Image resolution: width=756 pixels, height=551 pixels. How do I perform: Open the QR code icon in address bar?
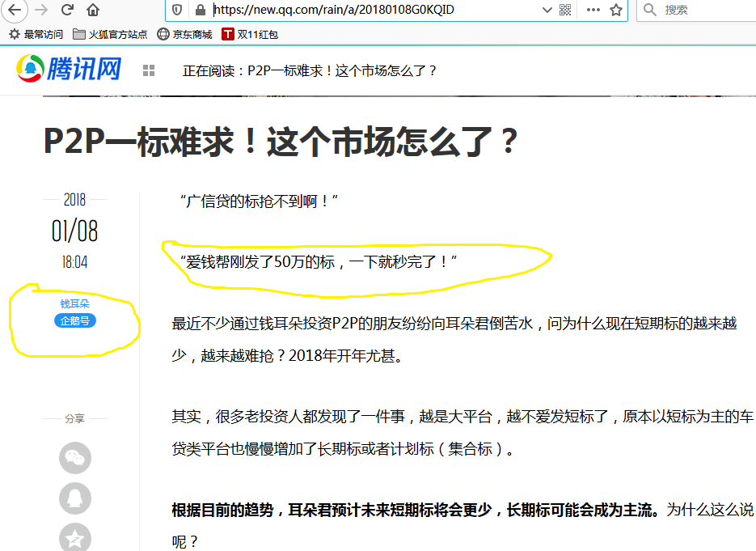[x=565, y=10]
